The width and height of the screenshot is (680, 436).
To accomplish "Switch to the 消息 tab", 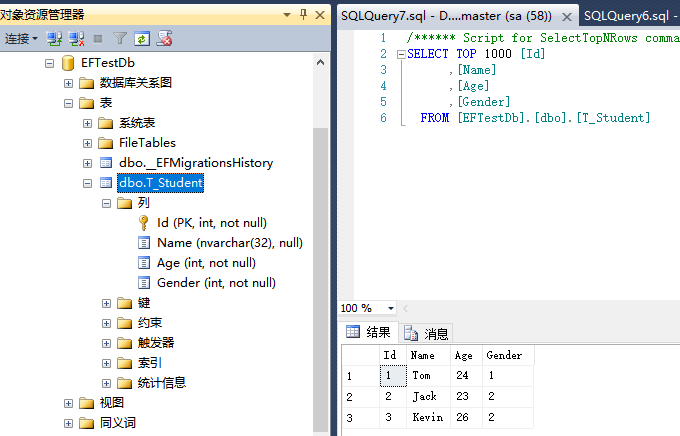I will coord(426,333).
